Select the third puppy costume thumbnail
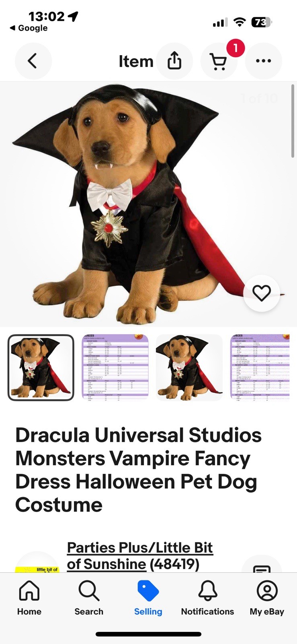297x644 pixels. (x=189, y=367)
